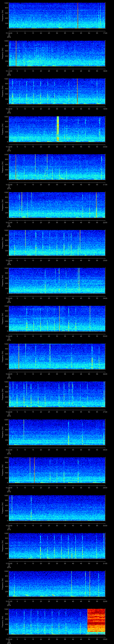The height and width of the screenshot is (644, 114).
Task: Click the 15:28:00 start time label
Action: tap(9, 487)
